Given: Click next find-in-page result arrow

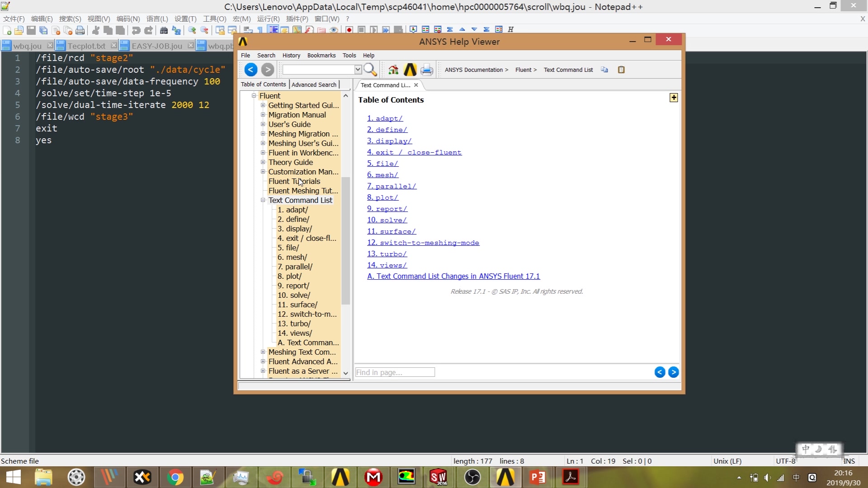Looking at the screenshot, I should [x=673, y=372].
